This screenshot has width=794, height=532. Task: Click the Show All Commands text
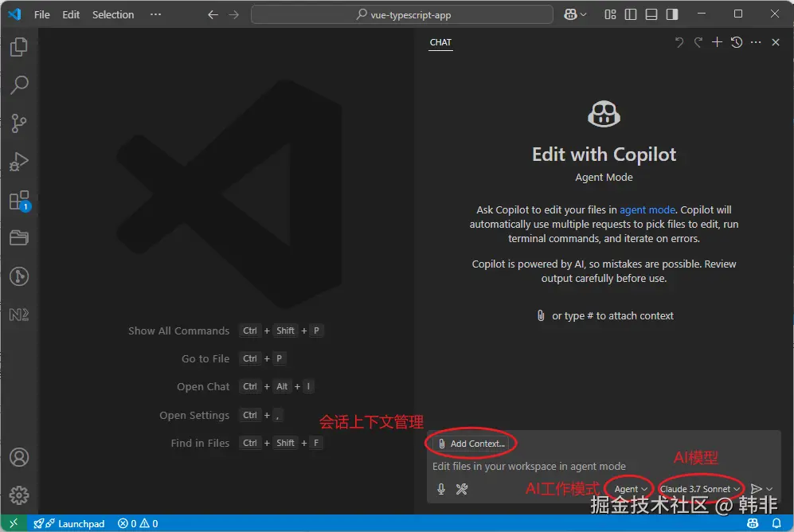tap(178, 331)
